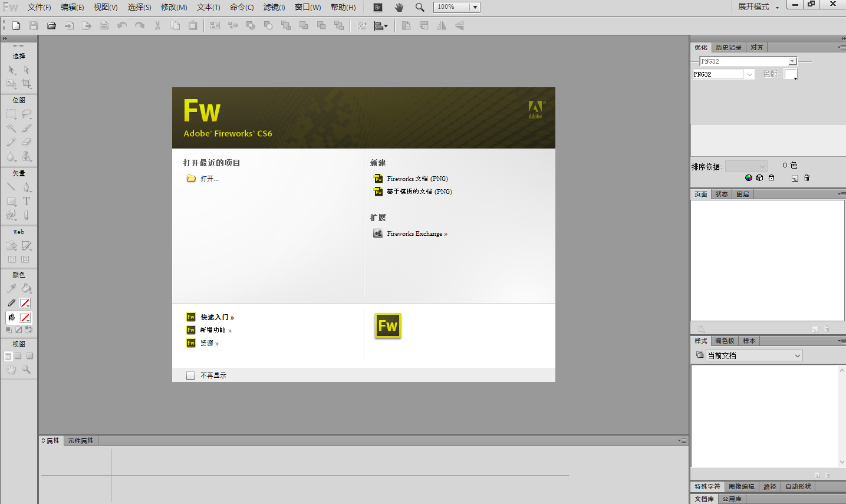Enable the 不再显示 checkbox
The image size is (846, 504).
pos(190,375)
